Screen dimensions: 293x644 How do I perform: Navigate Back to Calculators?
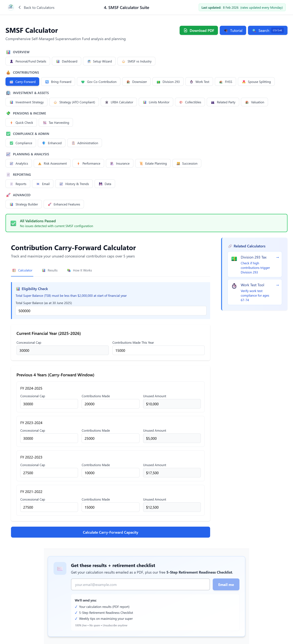[36, 7]
